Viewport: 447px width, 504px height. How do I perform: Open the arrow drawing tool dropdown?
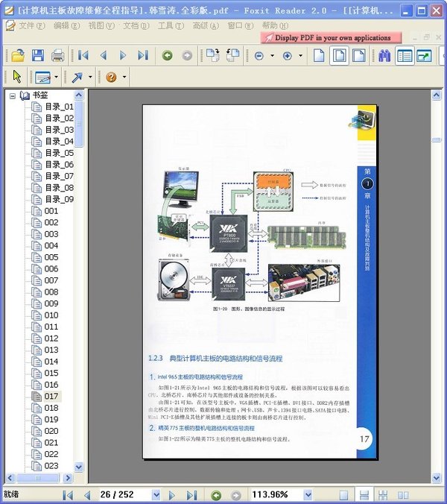pyautogui.click(x=90, y=77)
